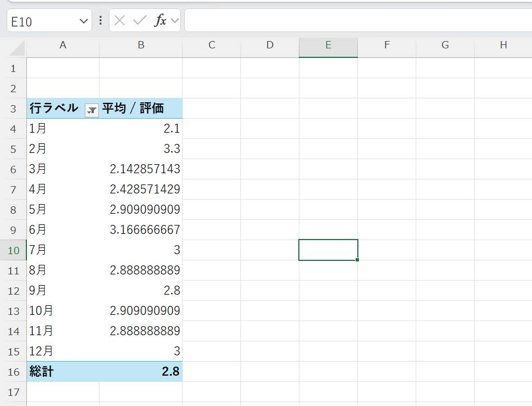Select the 12月 row label cell
The image size is (532, 406).
(x=62, y=351)
